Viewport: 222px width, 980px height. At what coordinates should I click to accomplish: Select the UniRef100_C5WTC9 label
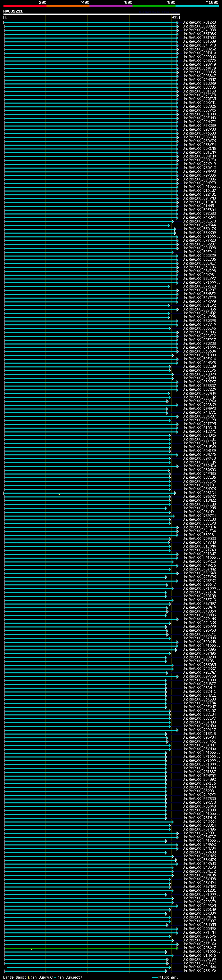click(199, 68)
